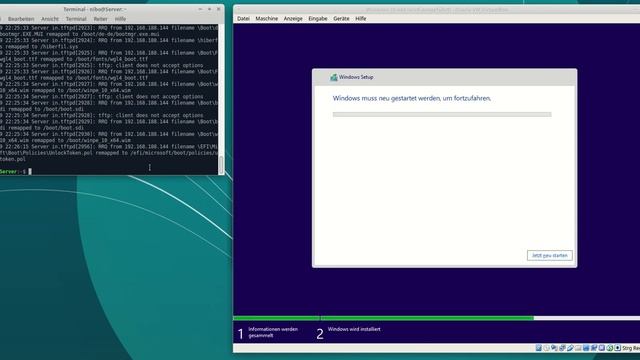Image resolution: width=640 pixels, height=360 pixels.
Task: Click the restart countdown progress bar in Windows Setup
Action: [x=442, y=115]
